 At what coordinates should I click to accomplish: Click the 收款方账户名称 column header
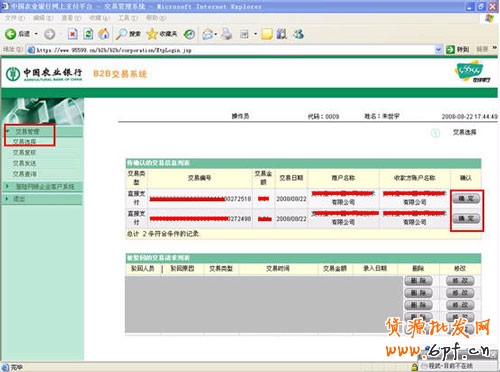414,178
